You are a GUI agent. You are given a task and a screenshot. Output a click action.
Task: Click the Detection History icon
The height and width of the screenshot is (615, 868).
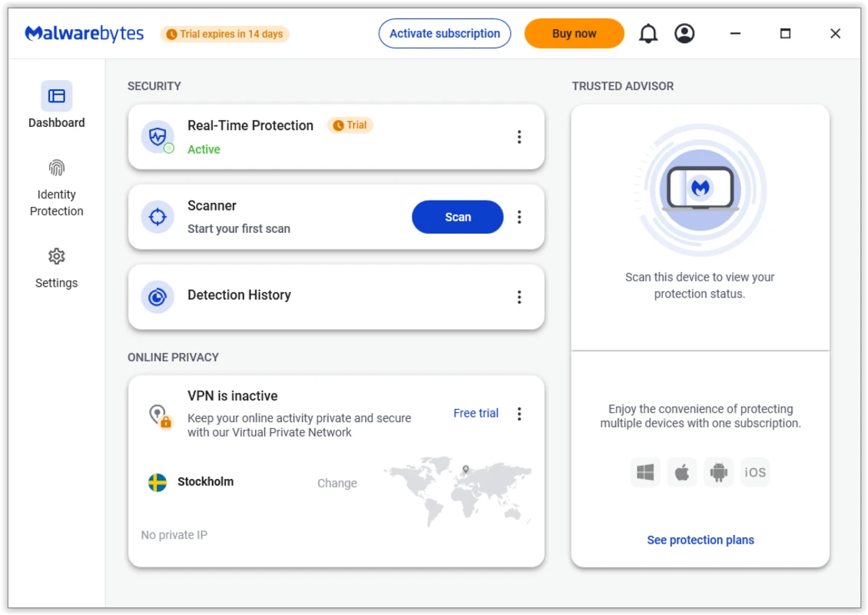[157, 297]
